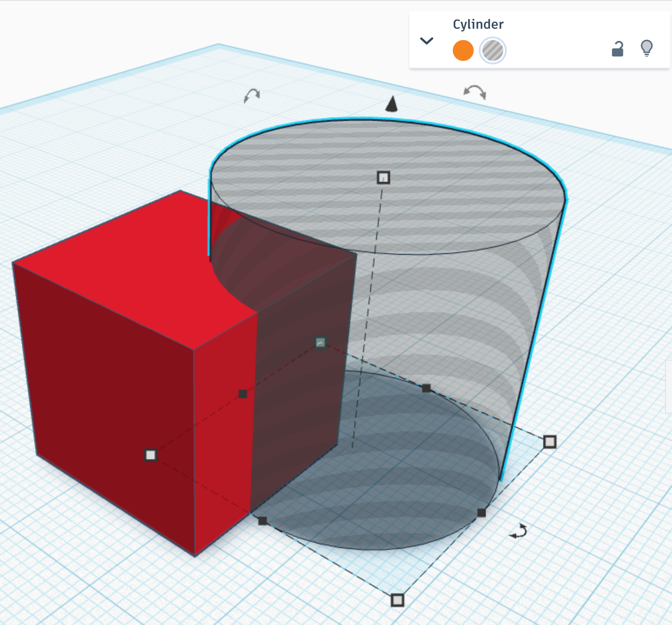Click the black edge handle at right edge
Screen dimensions: 672x625
point(481,513)
